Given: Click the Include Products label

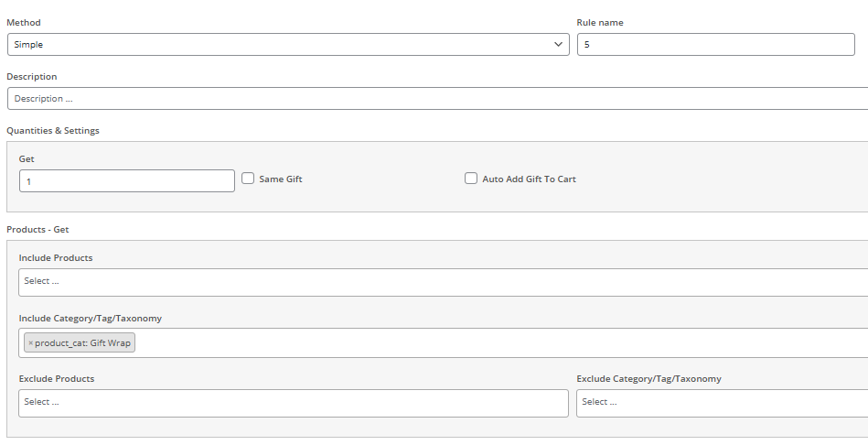Looking at the screenshot, I should tap(56, 258).
